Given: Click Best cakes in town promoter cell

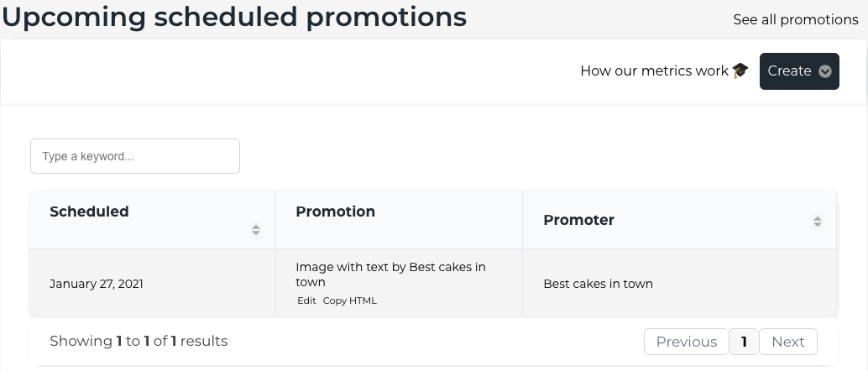Looking at the screenshot, I should [x=598, y=284].
